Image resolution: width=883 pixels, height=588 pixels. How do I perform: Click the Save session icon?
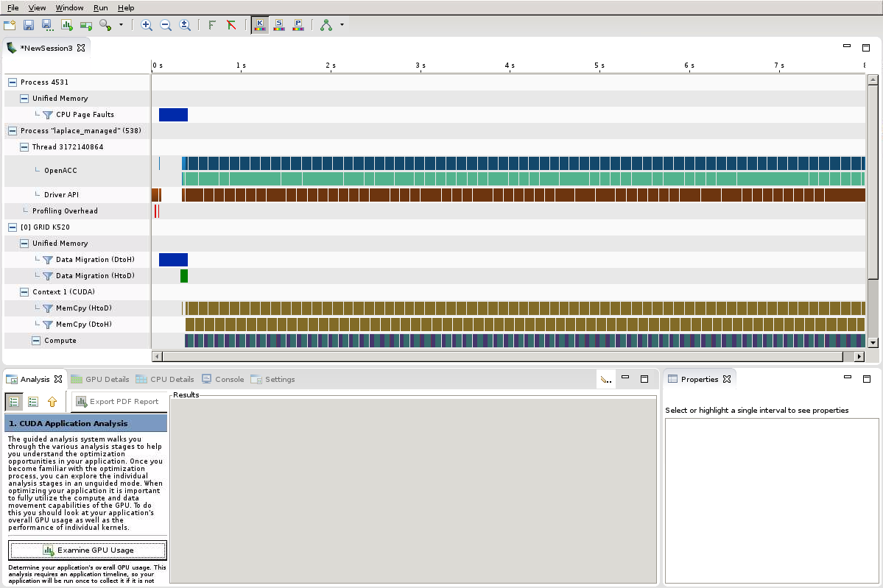click(29, 25)
